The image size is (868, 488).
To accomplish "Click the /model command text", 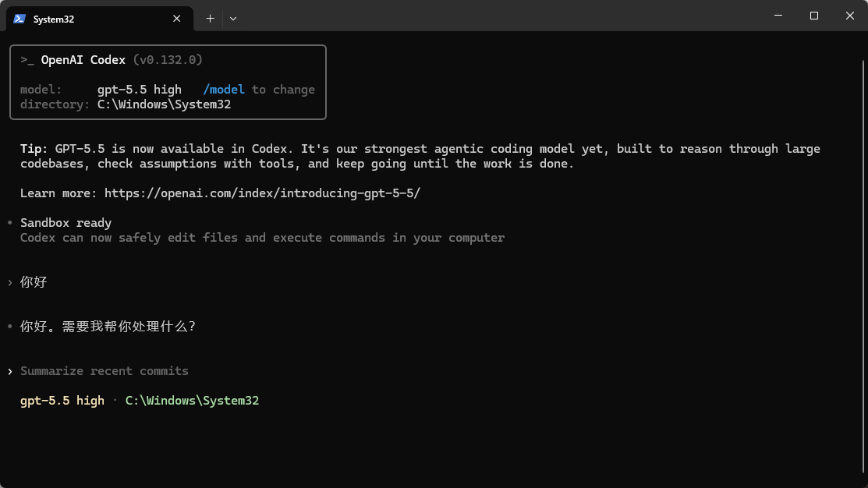I will click(224, 90).
